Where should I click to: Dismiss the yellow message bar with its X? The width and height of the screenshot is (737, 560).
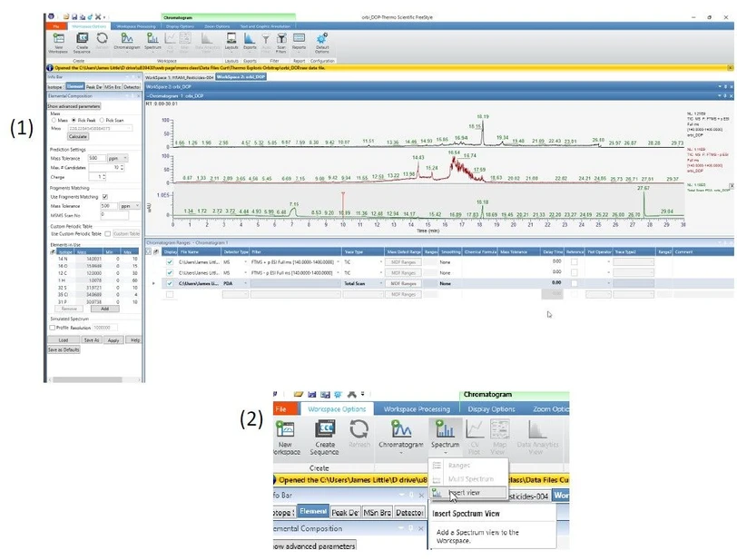tap(730, 68)
